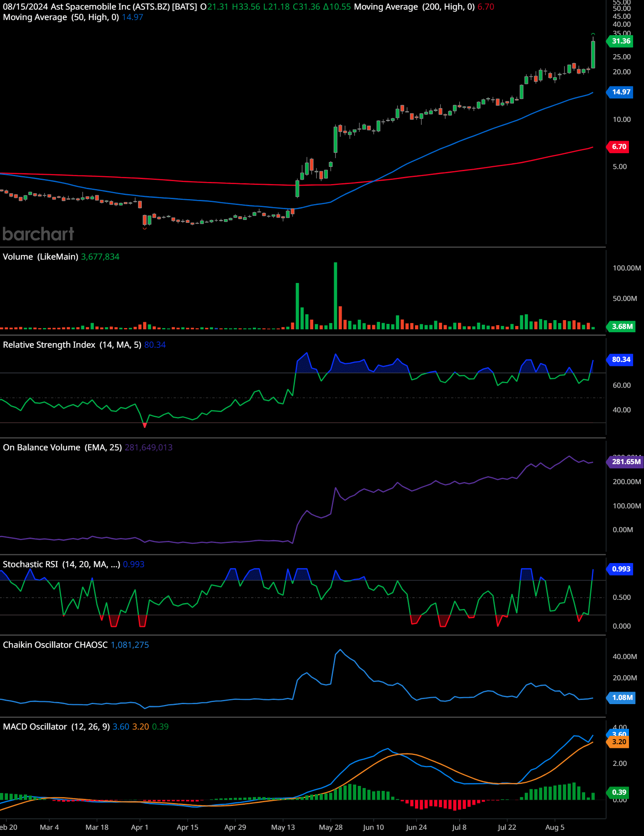Click the 10.00 price axis label
Viewport: 644px width, 836px height.
pyautogui.click(x=621, y=119)
